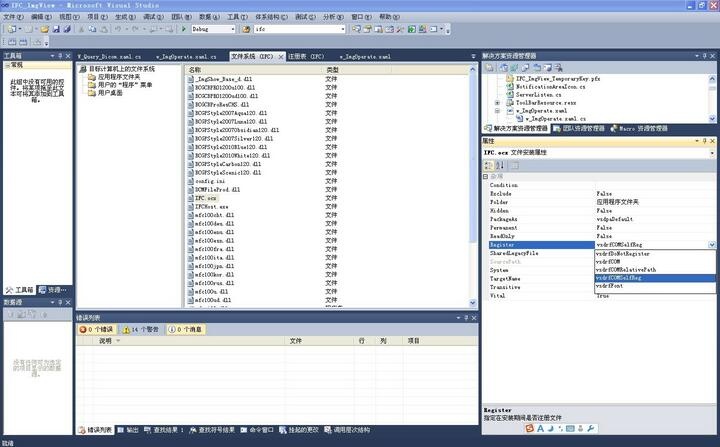Screen dimensions: 720x447
Task: Click the New Project toolbar icon
Action: (x=12, y=29)
